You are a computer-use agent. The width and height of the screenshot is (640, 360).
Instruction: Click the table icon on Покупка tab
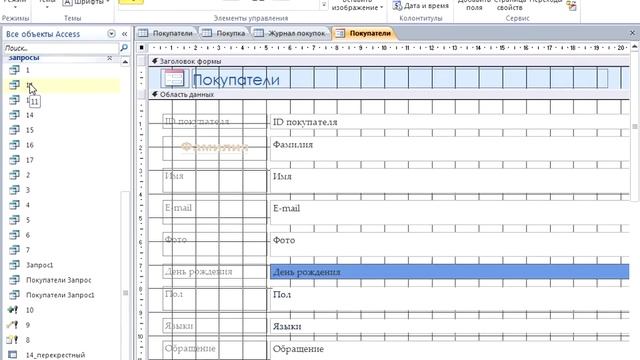click(207, 33)
